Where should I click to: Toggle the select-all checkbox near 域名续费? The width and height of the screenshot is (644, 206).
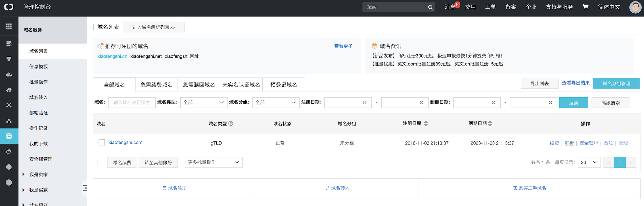point(100,162)
